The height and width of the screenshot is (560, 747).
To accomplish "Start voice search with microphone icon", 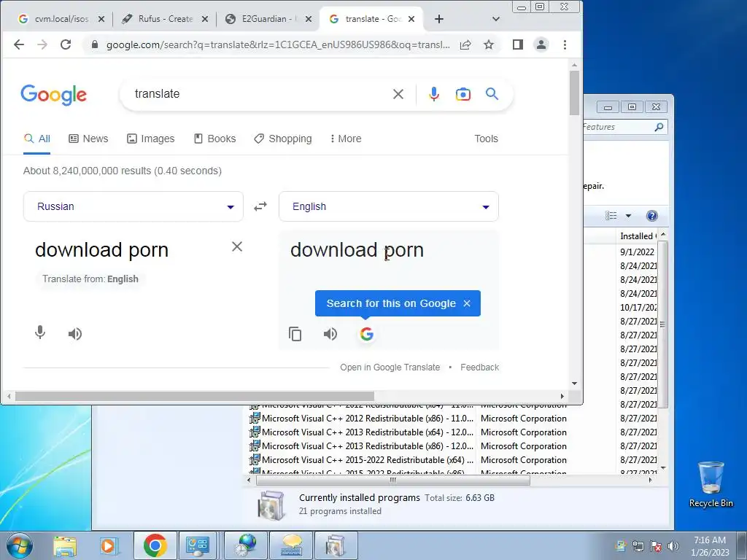I will tap(433, 94).
